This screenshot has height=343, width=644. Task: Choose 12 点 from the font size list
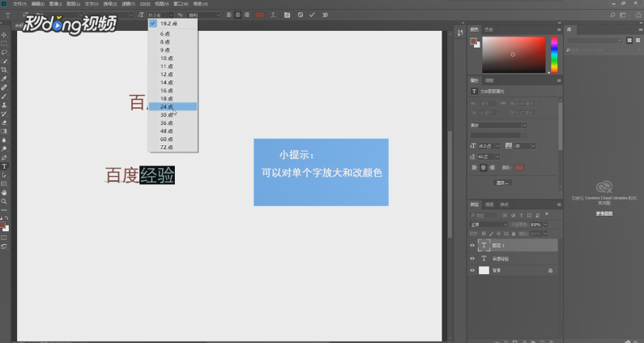pos(173,75)
